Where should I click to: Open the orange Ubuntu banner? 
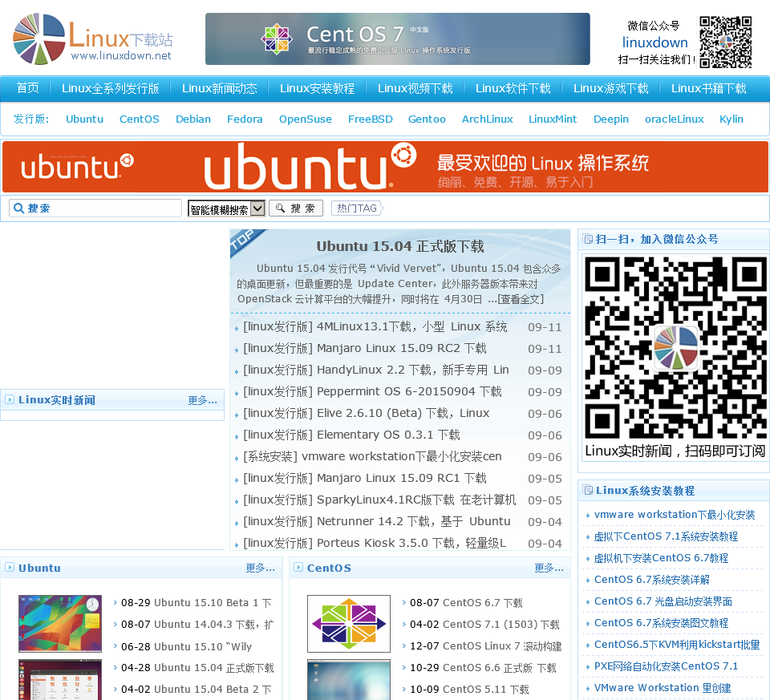(x=385, y=167)
